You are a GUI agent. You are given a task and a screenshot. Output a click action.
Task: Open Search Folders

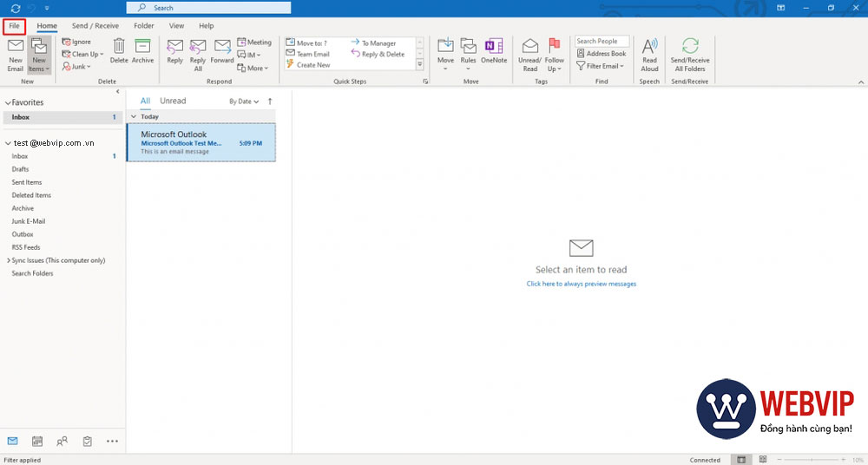coord(33,273)
